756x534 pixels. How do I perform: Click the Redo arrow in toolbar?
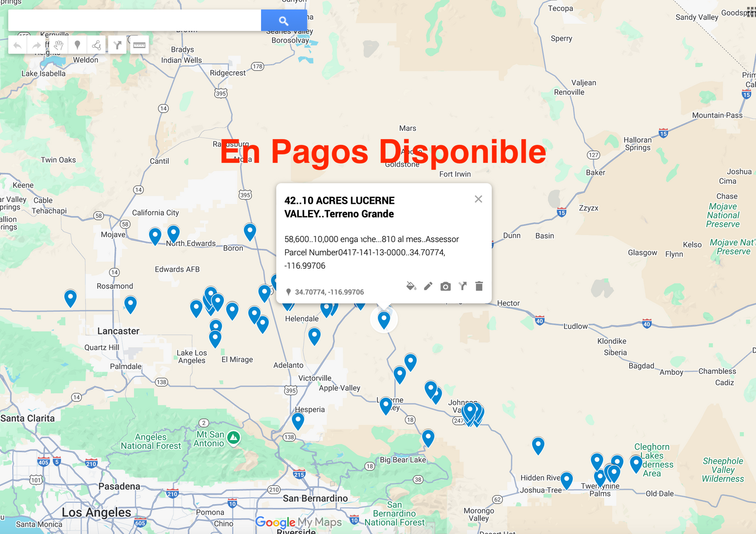point(37,46)
